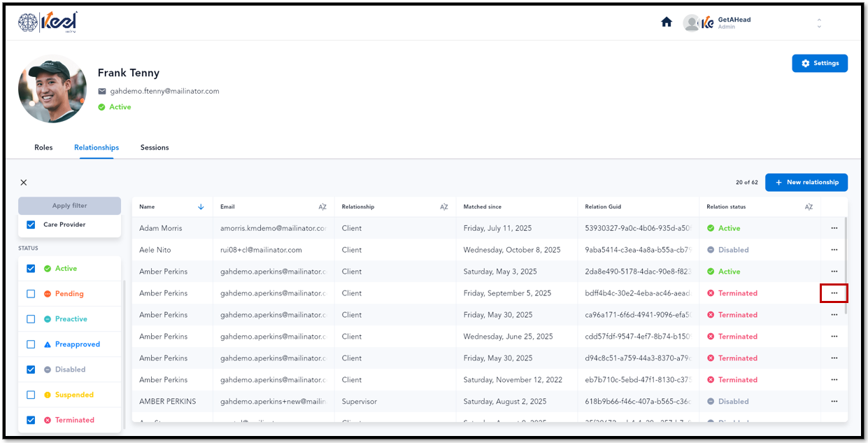This screenshot has height=443, width=868.
Task: Check the Suspended status filter
Action: click(x=31, y=395)
